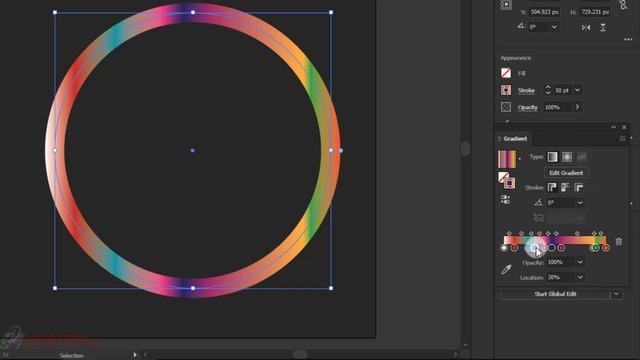Screen dimensions: 640x360
Task: Open the Start Global Edit dropdown arrow
Action: click(616, 294)
